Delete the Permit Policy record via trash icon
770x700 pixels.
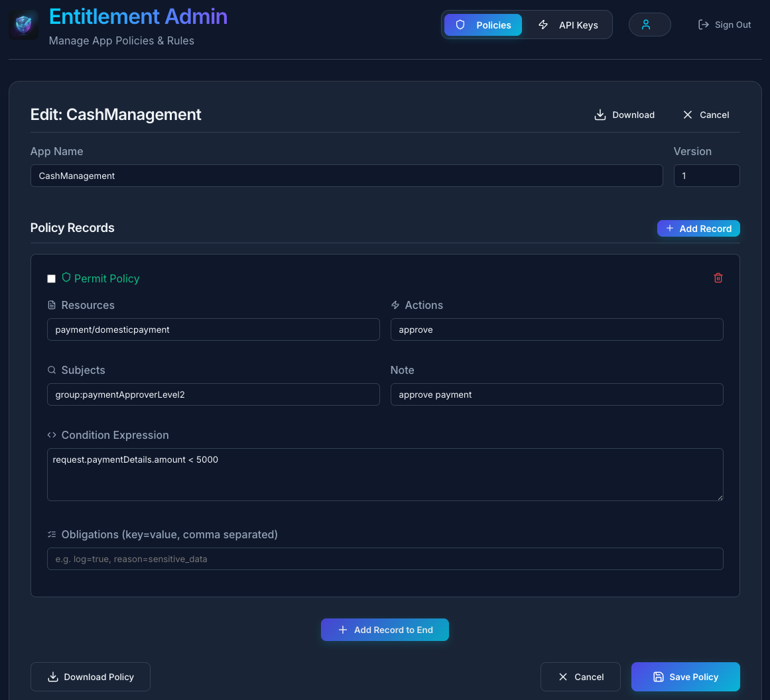coord(718,278)
